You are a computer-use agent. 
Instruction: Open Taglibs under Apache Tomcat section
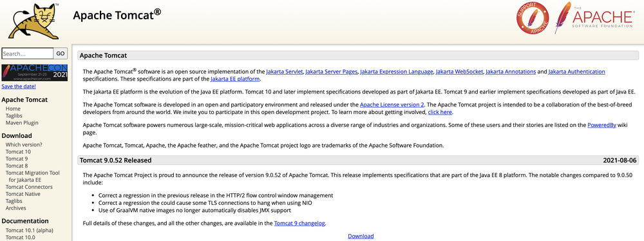click(x=14, y=115)
